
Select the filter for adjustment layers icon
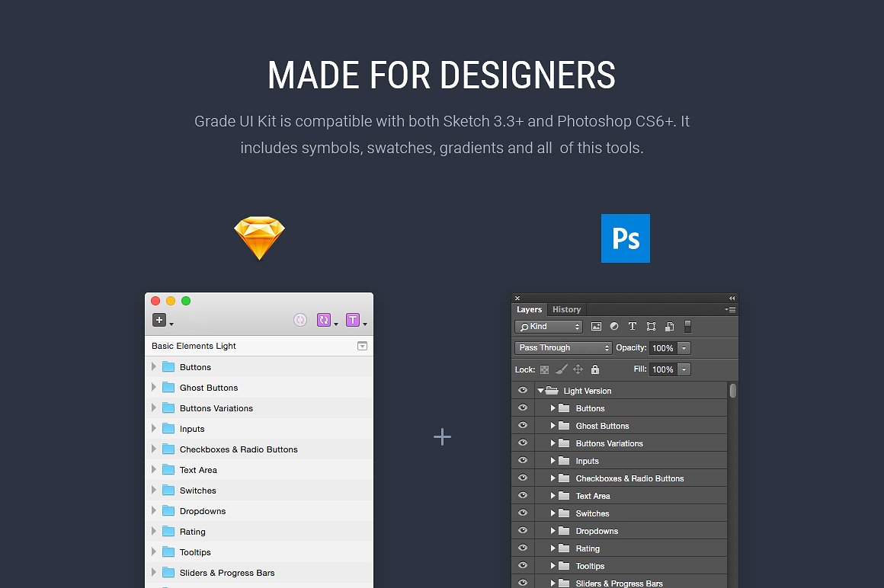(x=614, y=326)
